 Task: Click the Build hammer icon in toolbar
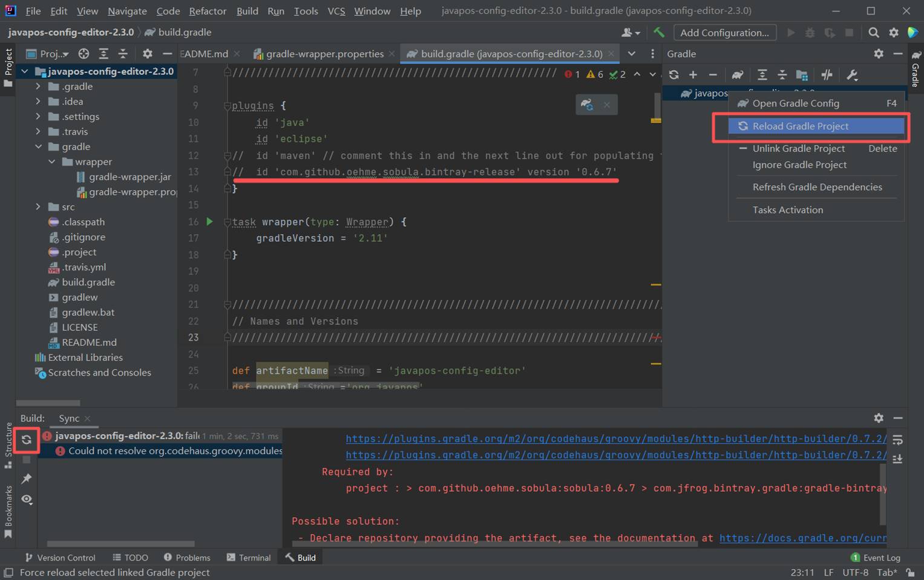click(659, 32)
